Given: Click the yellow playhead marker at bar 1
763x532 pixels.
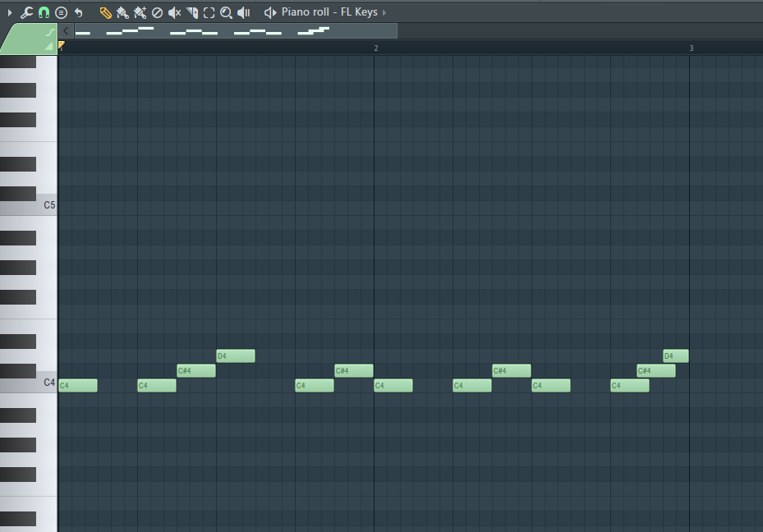Looking at the screenshot, I should [x=62, y=45].
